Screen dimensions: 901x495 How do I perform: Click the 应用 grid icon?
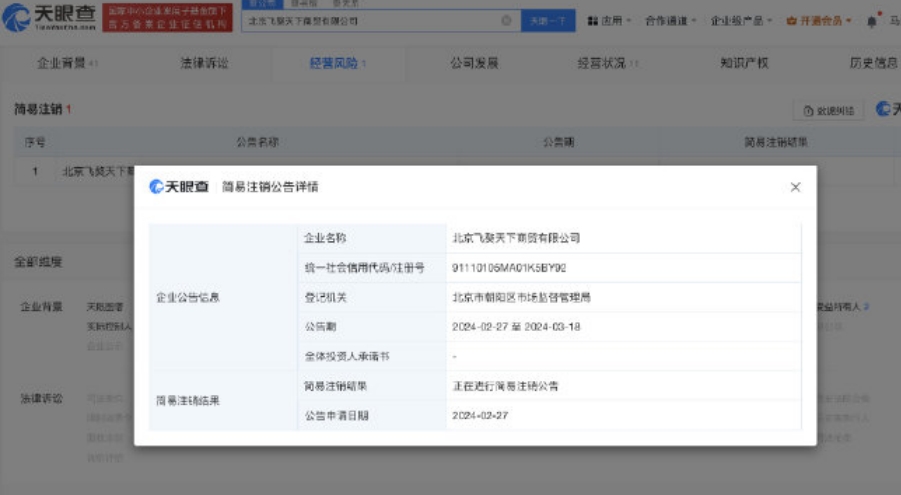[592, 20]
